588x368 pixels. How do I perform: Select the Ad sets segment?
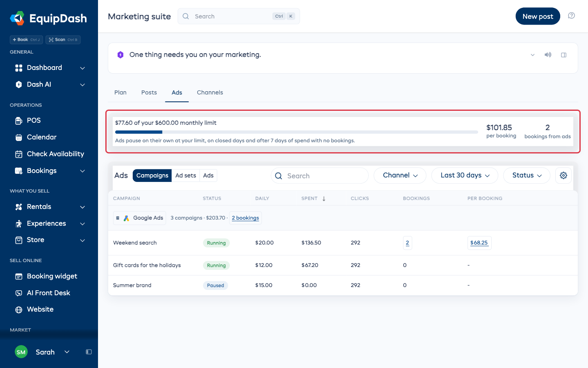click(x=186, y=175)
